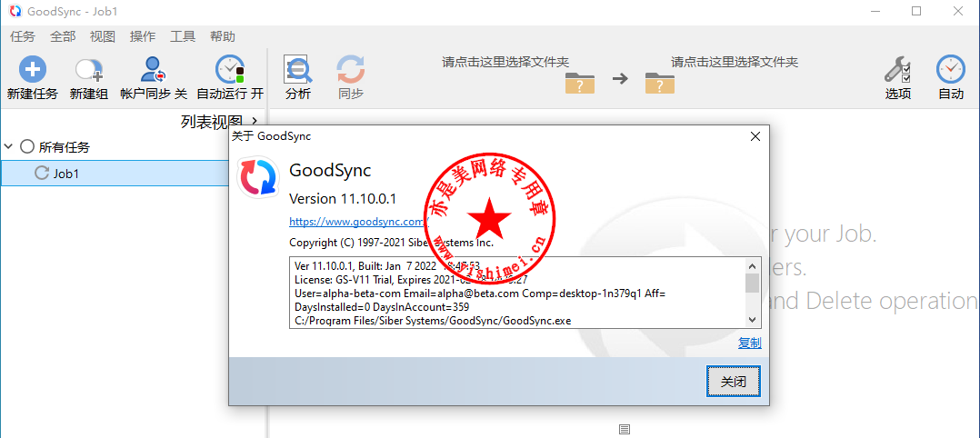Click the GoodSync.exe program path line
This screenshot has width=980, height=438.
coord(433,321)
